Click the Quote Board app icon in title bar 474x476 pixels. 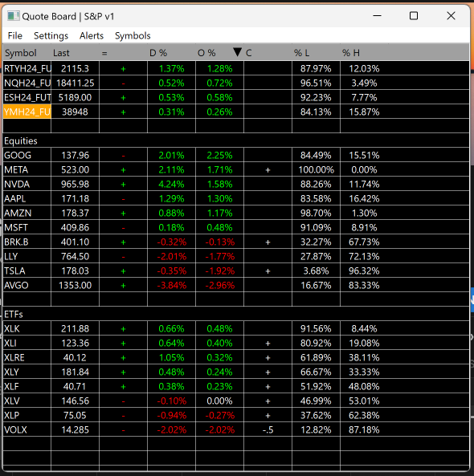(13, 16)
